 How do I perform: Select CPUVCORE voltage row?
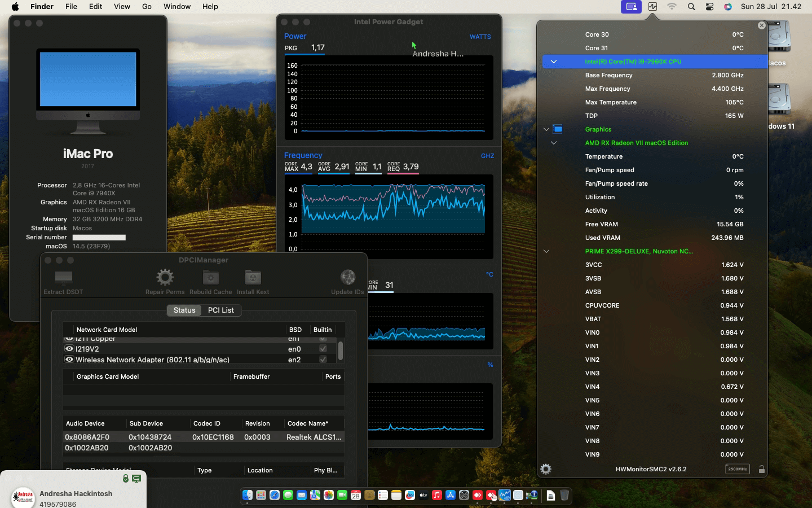(x=655, y=305)
